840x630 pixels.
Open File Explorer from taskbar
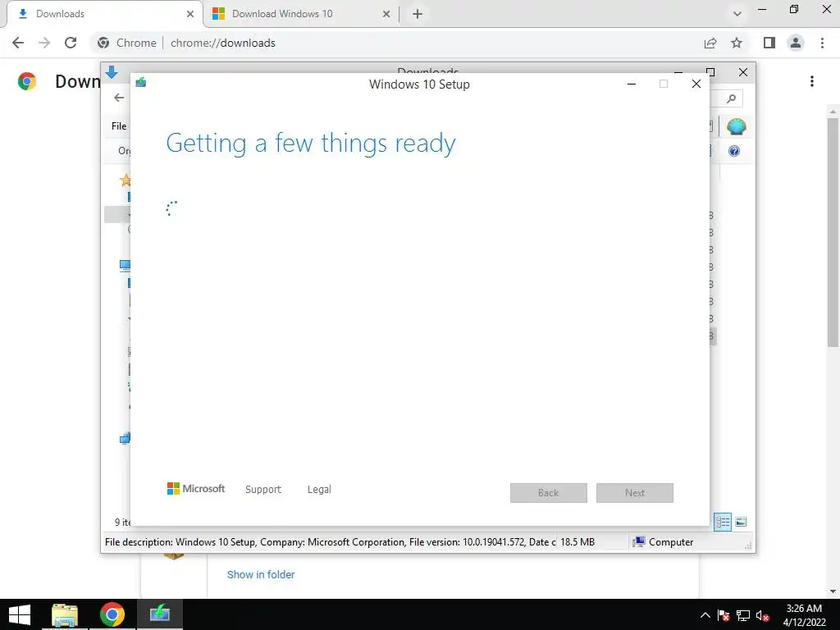pos(65,614)
